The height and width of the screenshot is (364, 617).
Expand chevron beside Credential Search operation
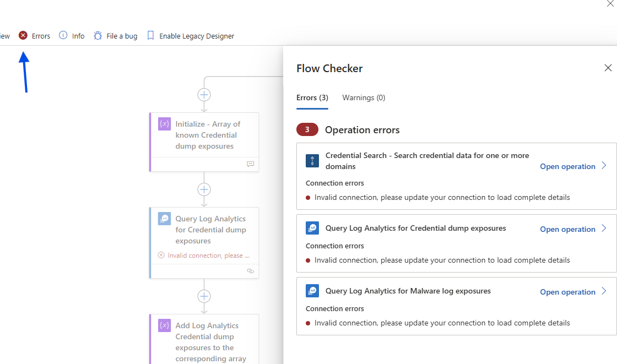[x=604, y=166]
